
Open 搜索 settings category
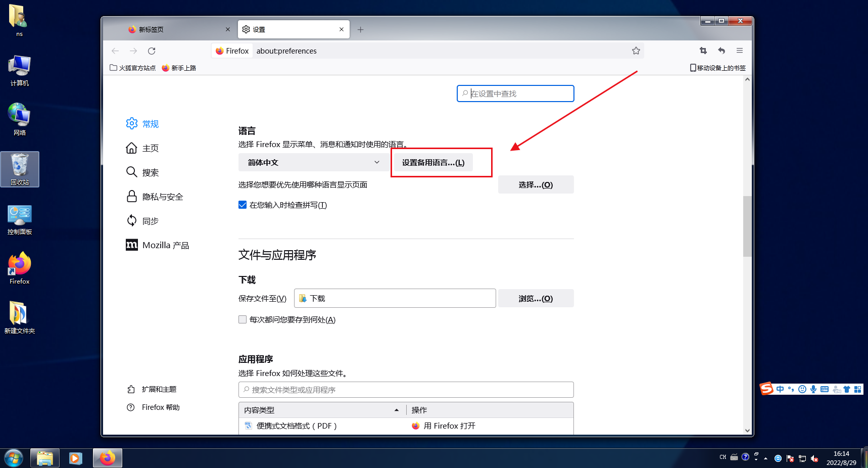pos(142,172)
